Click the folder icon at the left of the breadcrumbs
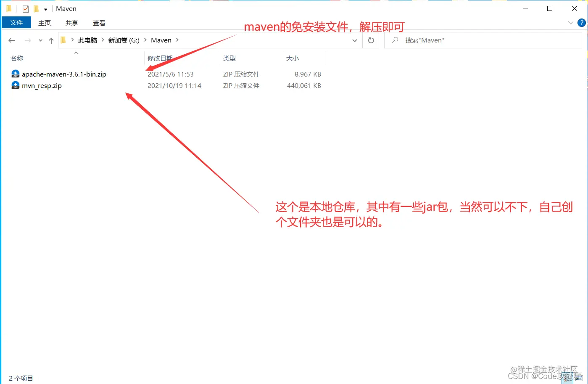The width and height of the screenshot is (588, 384). pos(62,40)
